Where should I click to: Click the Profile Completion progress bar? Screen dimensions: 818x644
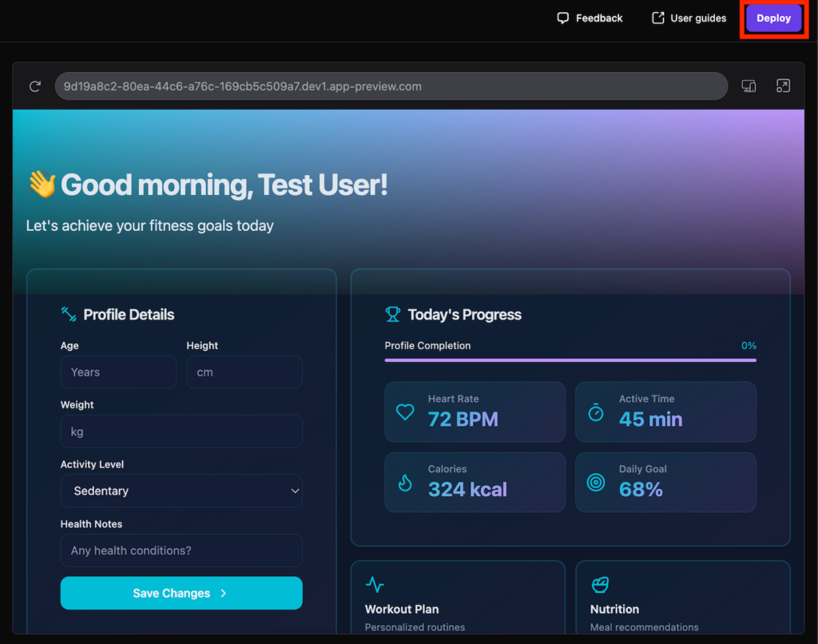[570, 360]
